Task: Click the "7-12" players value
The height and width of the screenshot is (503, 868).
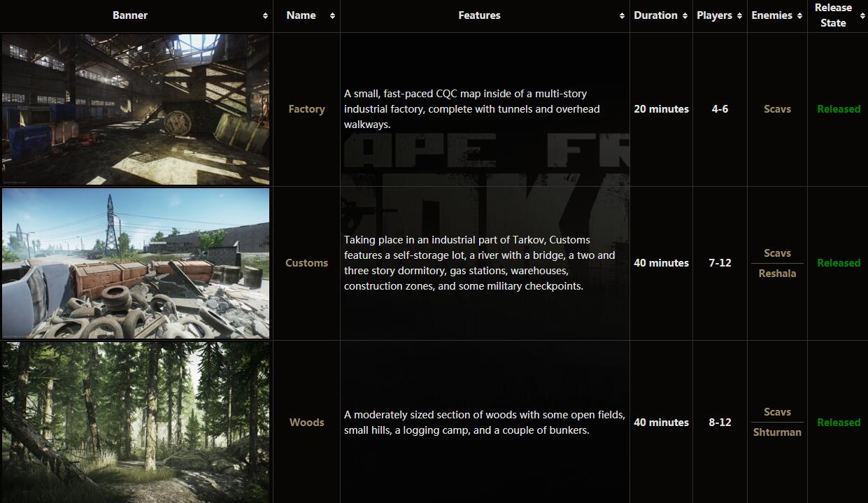Action: 720,263
